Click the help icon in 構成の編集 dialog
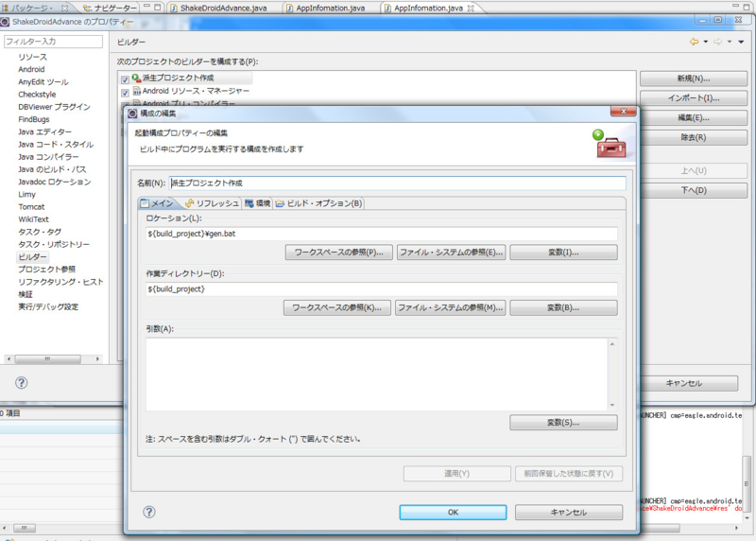The width and height of the screenshot is (756, 541). point(149,512)
